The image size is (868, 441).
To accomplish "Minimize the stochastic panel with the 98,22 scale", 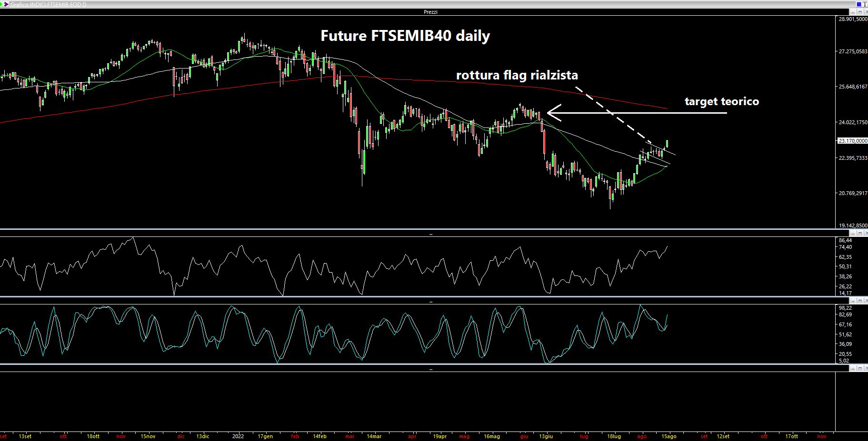I will coord(854,301).
